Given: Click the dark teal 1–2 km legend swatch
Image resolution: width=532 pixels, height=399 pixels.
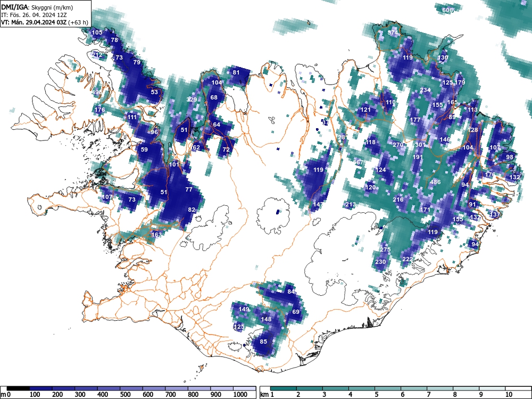Looking at the screenshot, I should 284,388.
